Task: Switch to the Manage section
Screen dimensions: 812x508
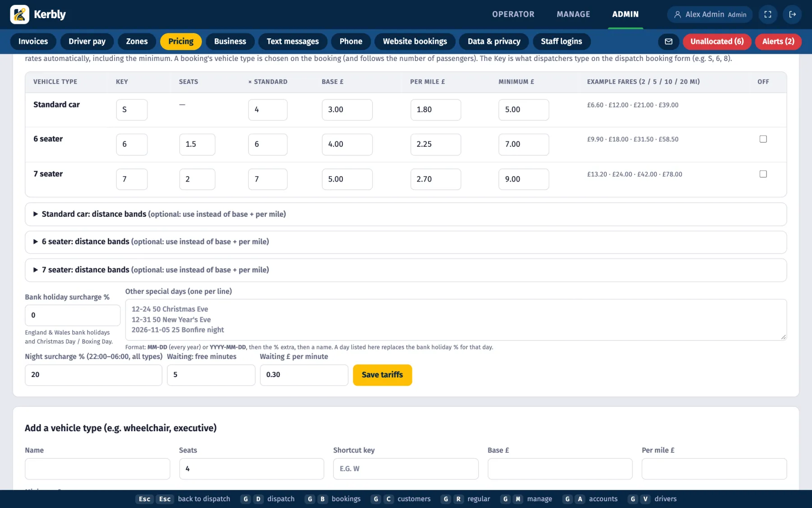Action: [x=573, y=14]
